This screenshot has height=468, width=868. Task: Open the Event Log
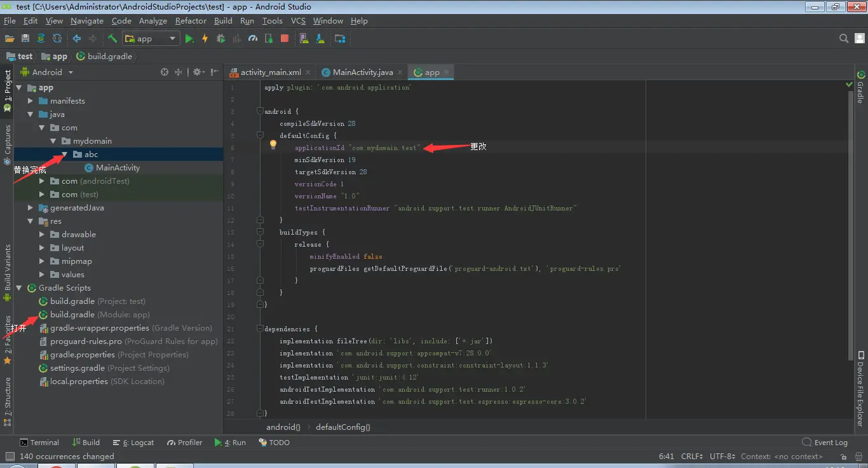(x=825, y=443)
